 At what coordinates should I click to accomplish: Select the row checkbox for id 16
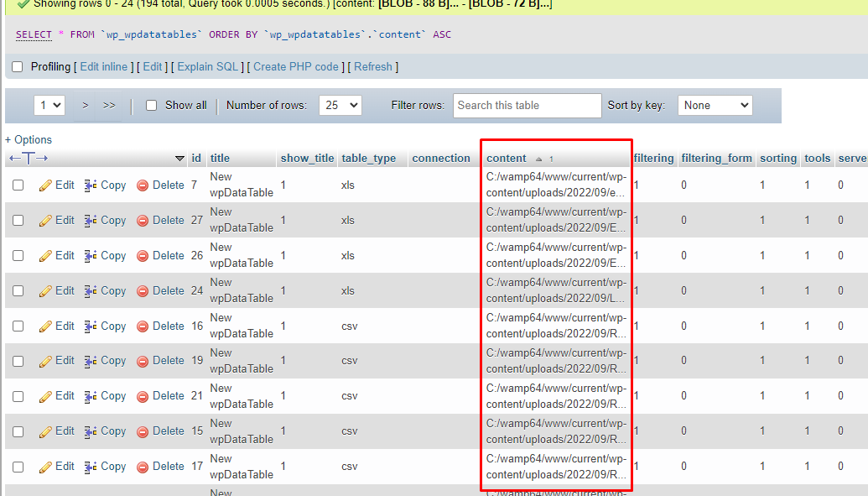click(18, 326)
